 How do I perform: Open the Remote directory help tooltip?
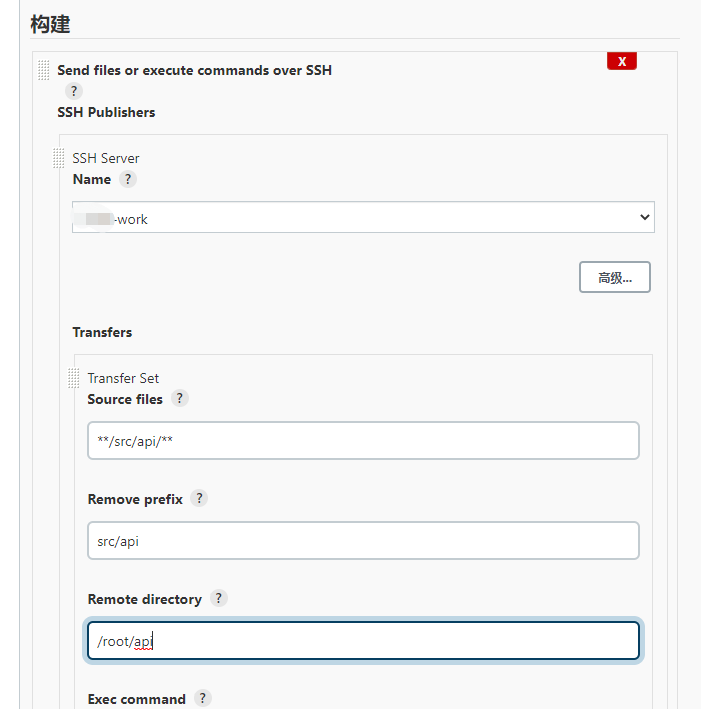click(218, 598)
